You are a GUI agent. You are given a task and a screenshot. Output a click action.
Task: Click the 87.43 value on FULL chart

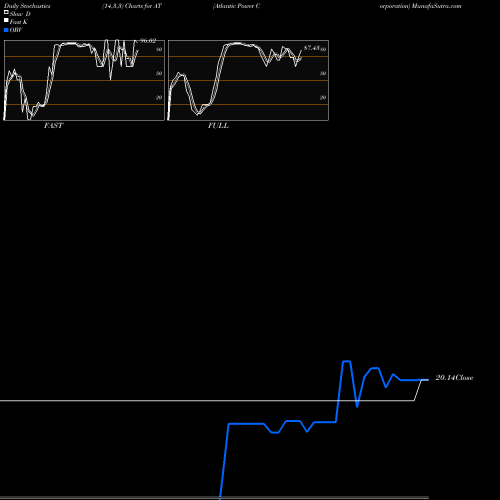312,48
